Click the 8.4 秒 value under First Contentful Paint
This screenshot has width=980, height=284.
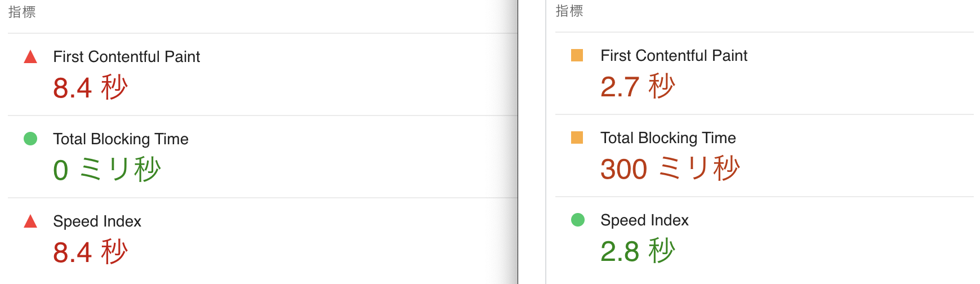(x=90, y=88)
